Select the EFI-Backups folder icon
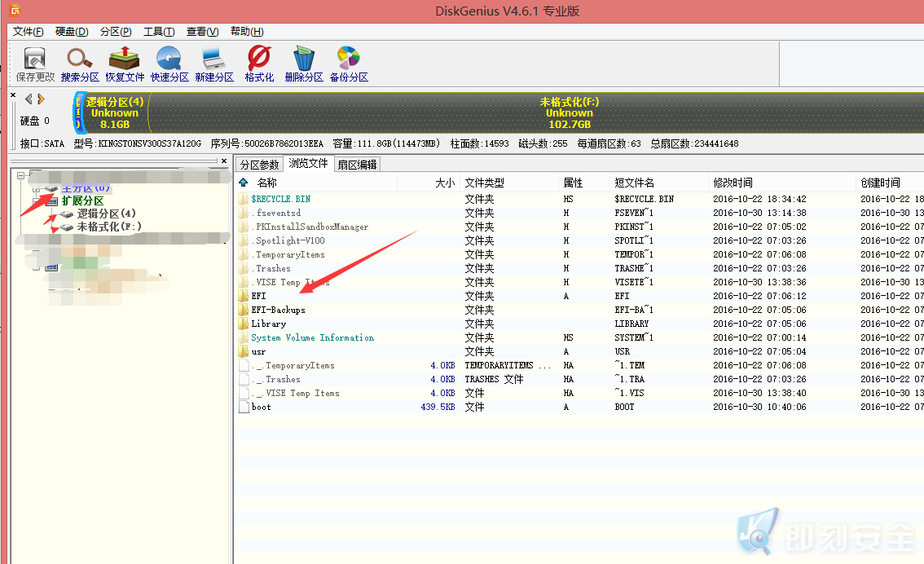Viewport: 924px width, 564px height. (244, 310)
